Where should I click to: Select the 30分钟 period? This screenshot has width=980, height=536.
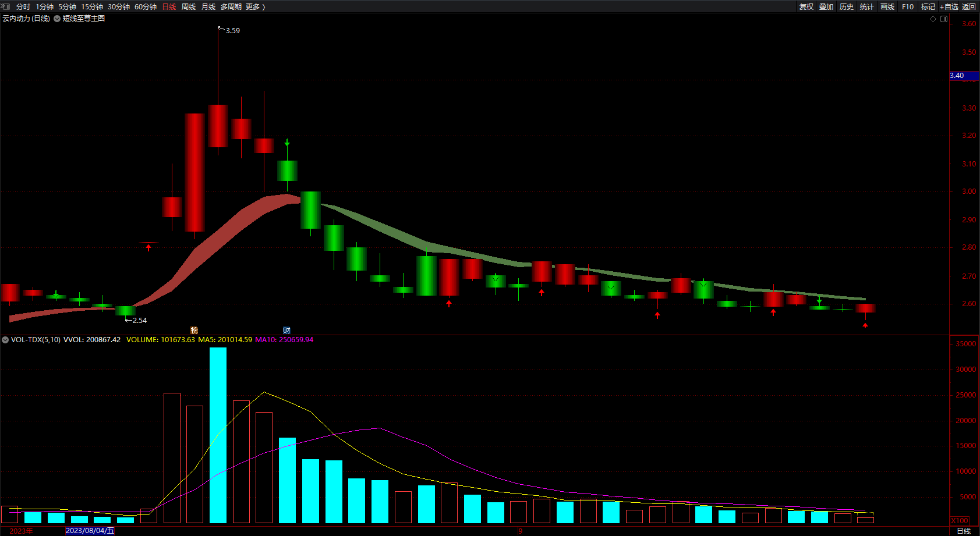[x=119, y=7]
